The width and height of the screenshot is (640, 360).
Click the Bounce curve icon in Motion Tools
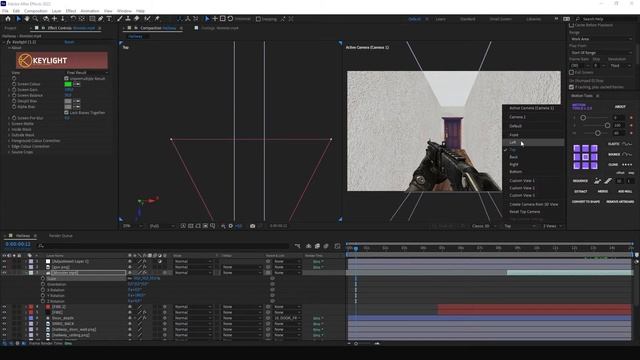click(627, 154)
